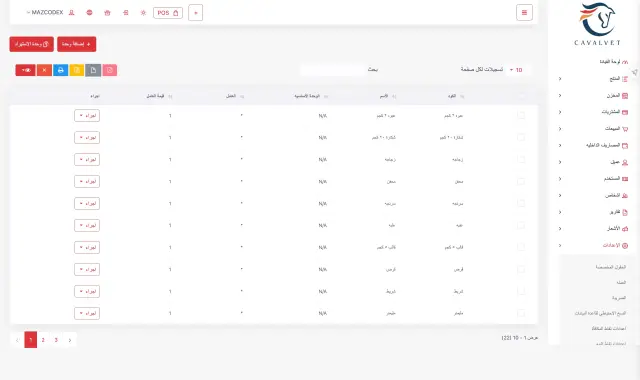Click the plus quick-add button in top bar
Image resolution: width=640 pixels, height=380 pixels.
(x=196, y=13)
